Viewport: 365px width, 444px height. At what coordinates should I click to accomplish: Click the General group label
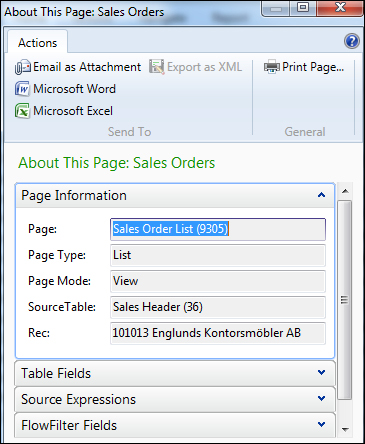(x=305, y=132)
